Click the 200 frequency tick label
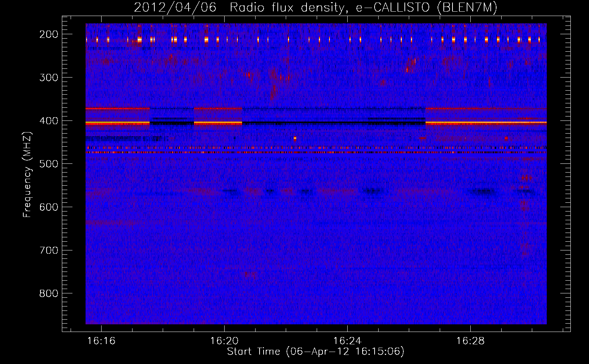Screen dimensions: 589x364 (49, 34)
